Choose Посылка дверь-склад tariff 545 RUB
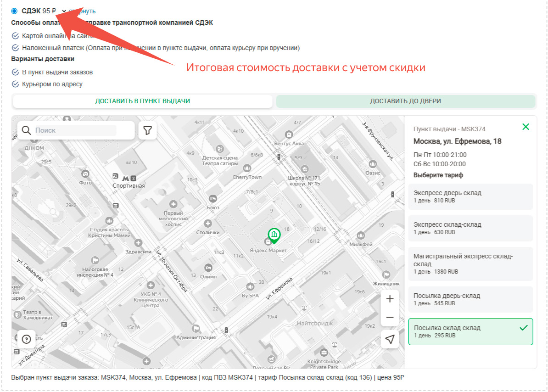Image resolution: width=548 pixels, height=392 pixels. click(470, 299)
